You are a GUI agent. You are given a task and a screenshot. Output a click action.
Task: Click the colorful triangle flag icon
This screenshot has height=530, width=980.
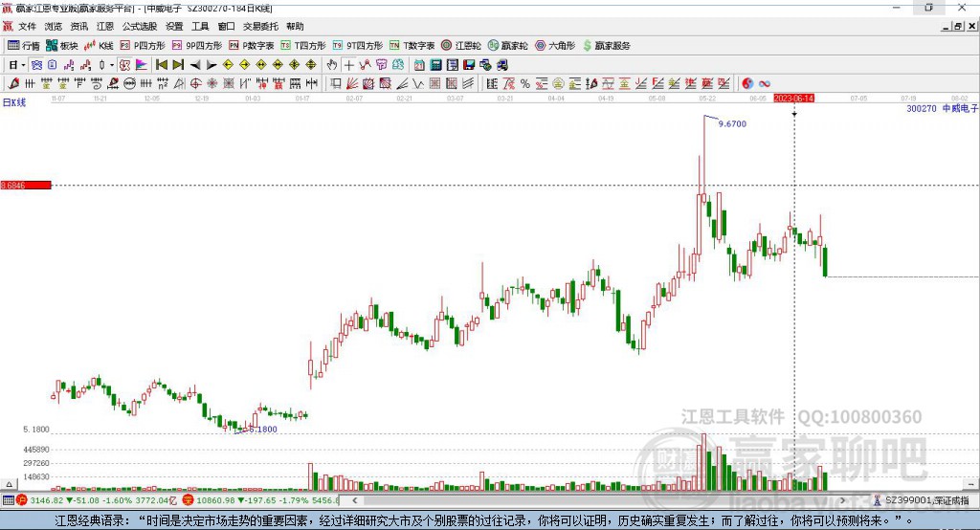click(142, 65)
